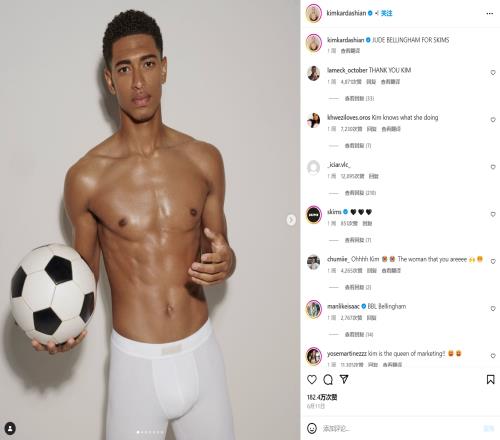Select the first carousel dot indicator
The height and width of the screenshot is (440, 500).
(138, 432)
